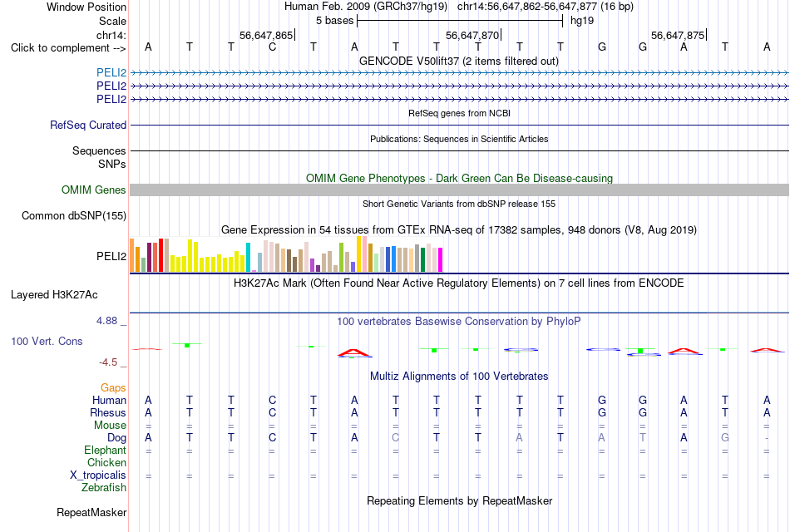Select the Window Position label
The width and height of the screenshot is (790, 532).
(x=86, y=7)
